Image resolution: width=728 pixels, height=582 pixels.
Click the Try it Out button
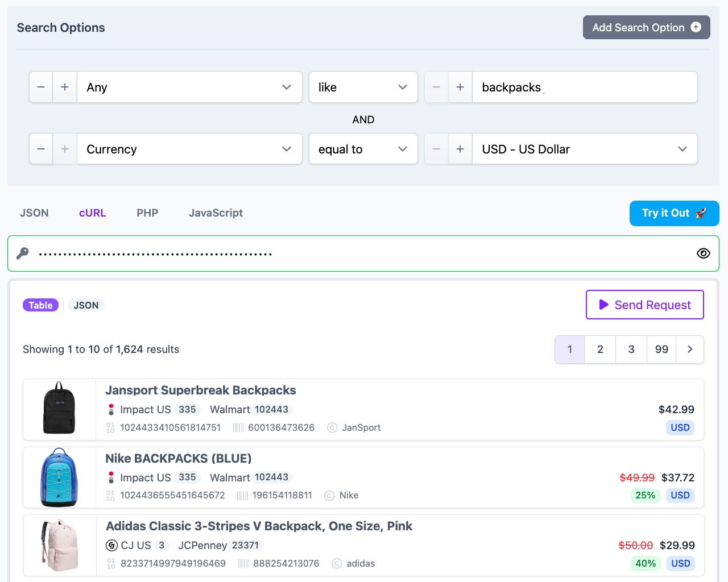(675, 213)
